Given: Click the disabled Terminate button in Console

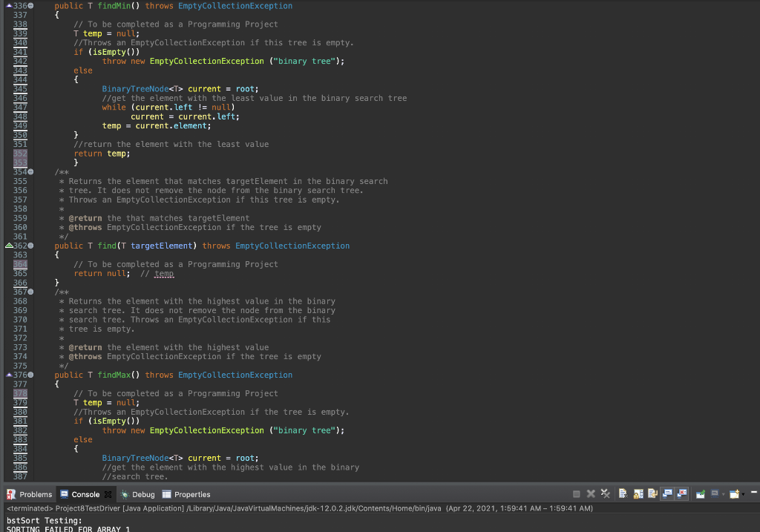Looking at the screenshot, I should coord(576,494).
